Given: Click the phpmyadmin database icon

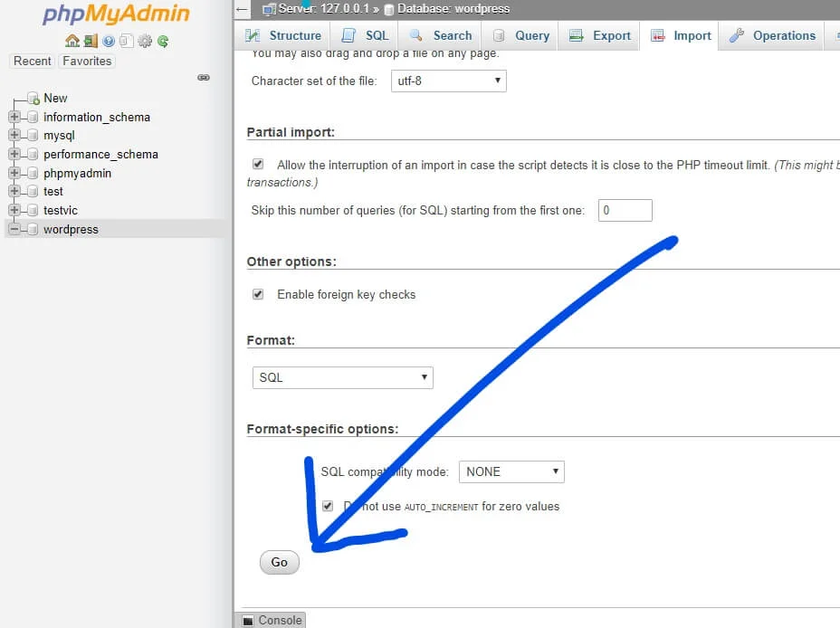Looking at the screenshot, I should click(x=33, y=173).
